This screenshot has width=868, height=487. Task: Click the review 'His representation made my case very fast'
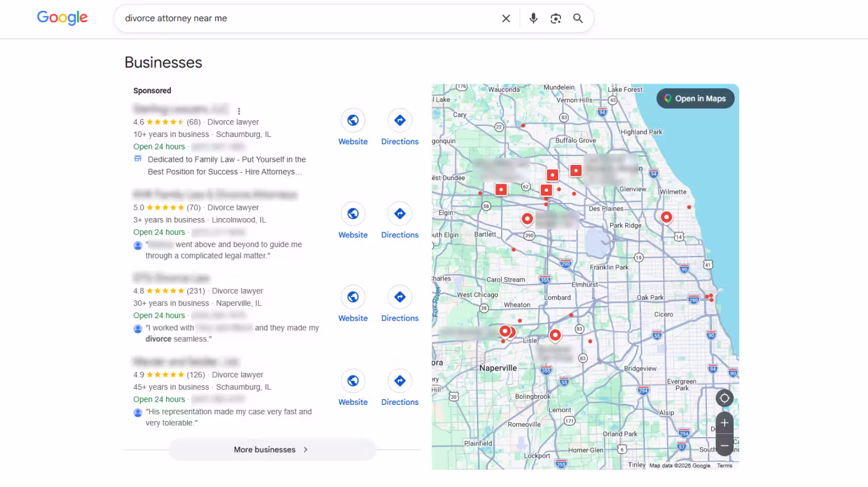(x=228, y=417)
